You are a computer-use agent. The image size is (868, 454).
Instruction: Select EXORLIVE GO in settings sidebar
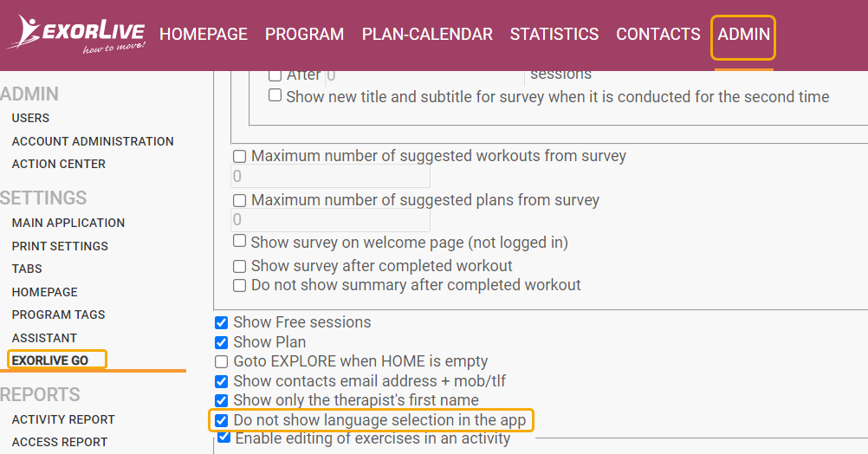(50, 360)
